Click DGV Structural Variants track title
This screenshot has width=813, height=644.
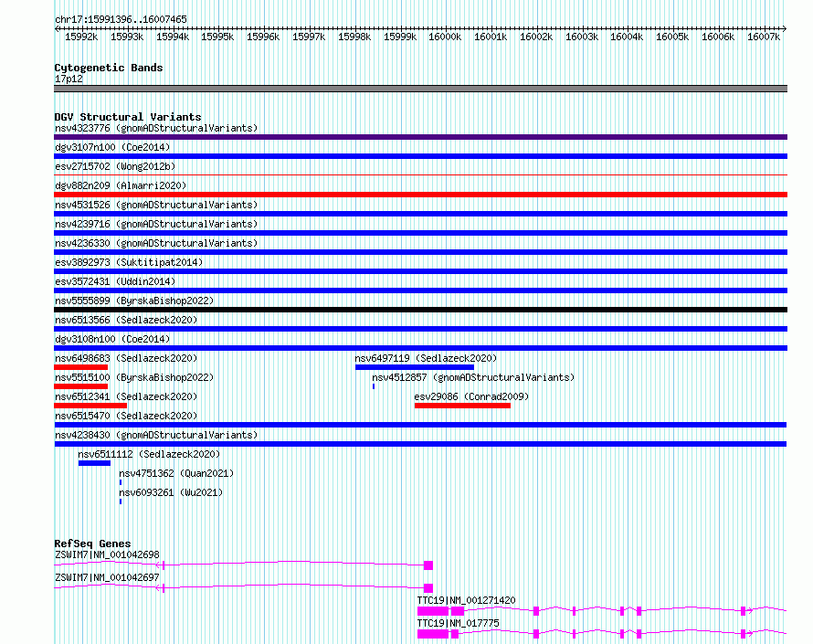click(x=128, y=117)
